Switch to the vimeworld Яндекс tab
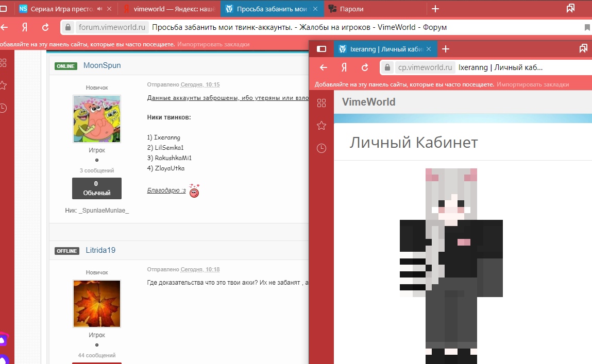 [170, 9]
